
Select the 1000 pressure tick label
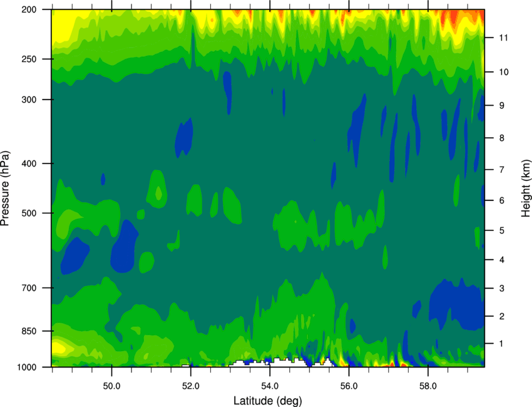pos(27,368)
